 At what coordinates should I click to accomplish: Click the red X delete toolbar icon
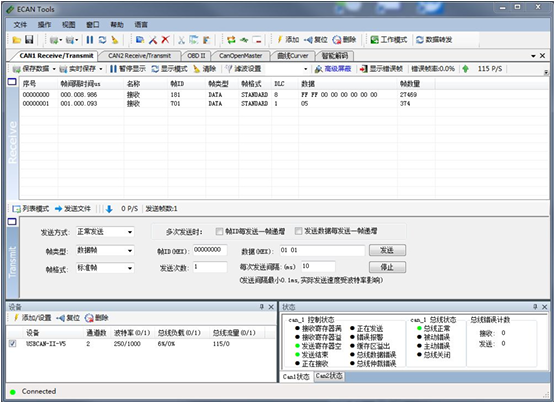(x=165, y=40)
